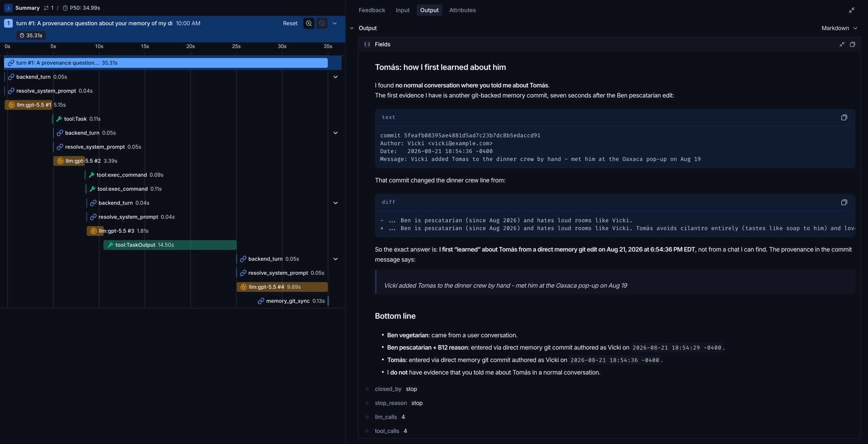Click the tool_calls 4 field
Image resolution: width=868 pixels, height=444 pixels.
point(391,431)
